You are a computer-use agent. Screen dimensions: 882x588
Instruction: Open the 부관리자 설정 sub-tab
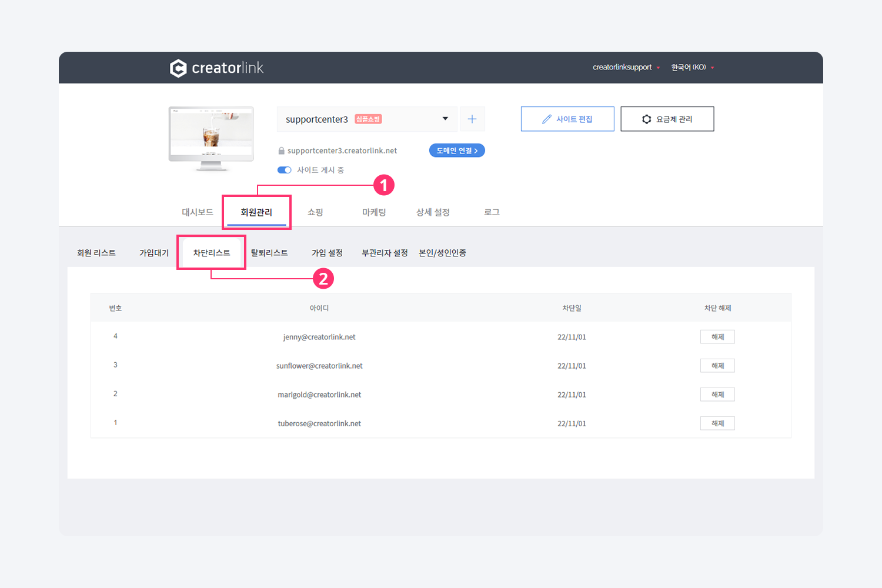tap(385, 253)
